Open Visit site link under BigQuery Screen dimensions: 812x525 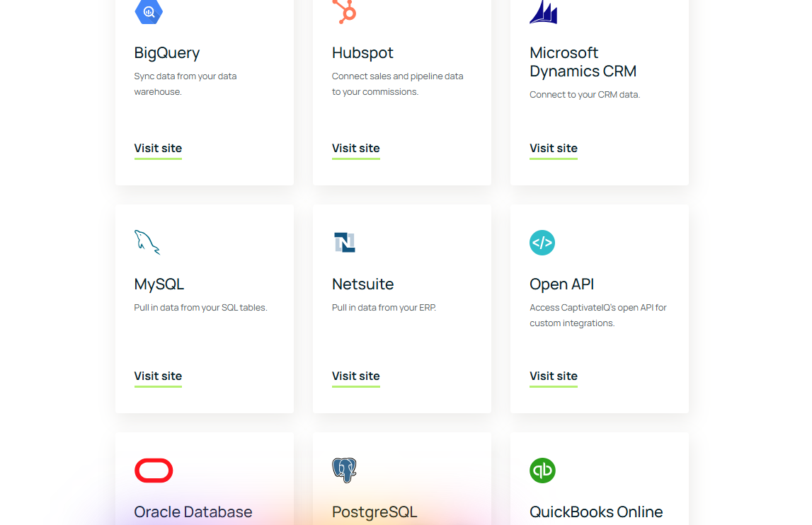(158, 149)
